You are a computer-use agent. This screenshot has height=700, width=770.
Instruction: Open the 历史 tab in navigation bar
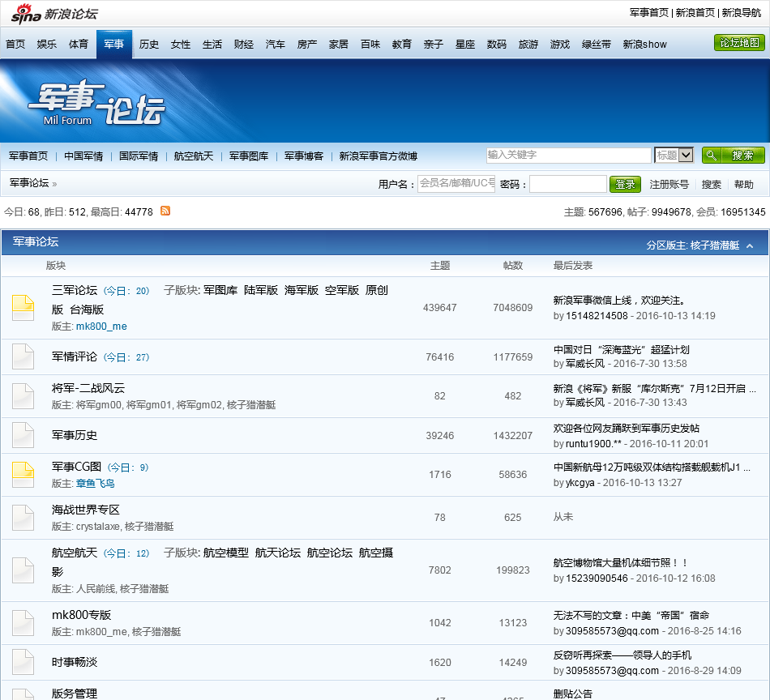pos(149,45)
